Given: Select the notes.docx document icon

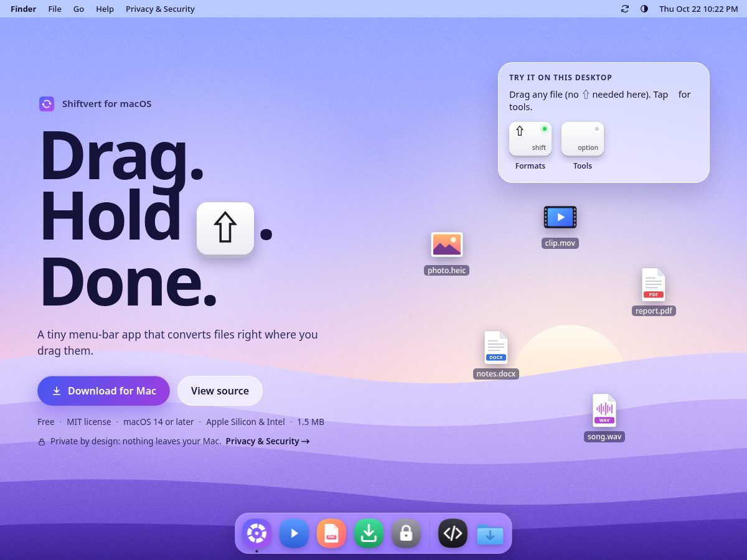Looking at the screenshot, I should tap(496, 347).
